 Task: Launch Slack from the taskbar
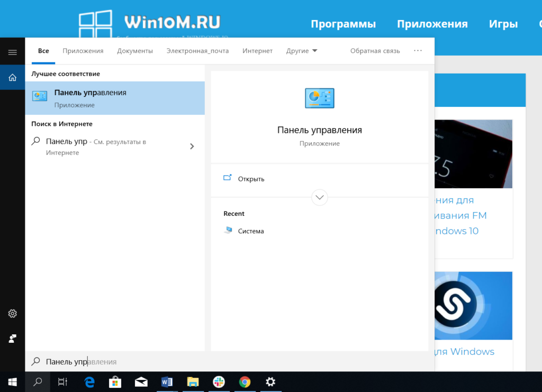click(x=219, y=381)
